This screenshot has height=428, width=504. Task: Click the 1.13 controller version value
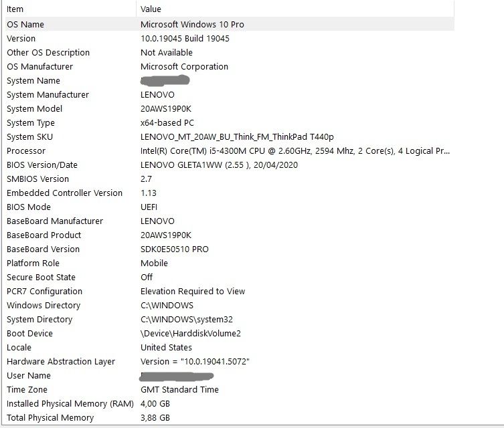click(x=149, y=193)
